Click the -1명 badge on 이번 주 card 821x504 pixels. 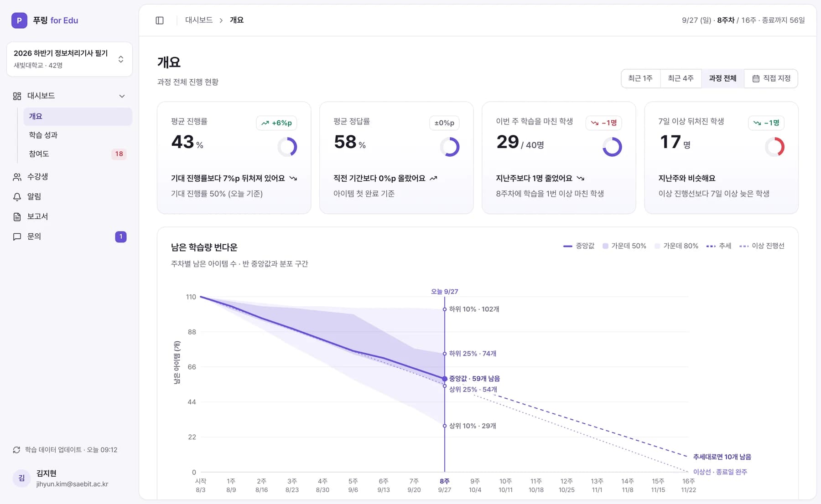603,123
